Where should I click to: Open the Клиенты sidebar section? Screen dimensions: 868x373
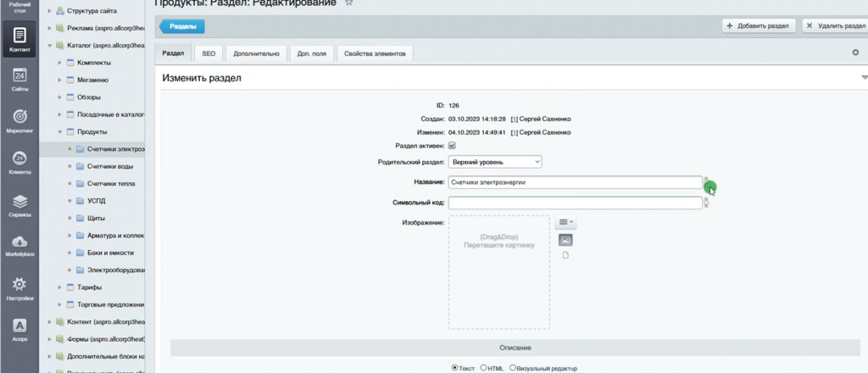(19, 163)
